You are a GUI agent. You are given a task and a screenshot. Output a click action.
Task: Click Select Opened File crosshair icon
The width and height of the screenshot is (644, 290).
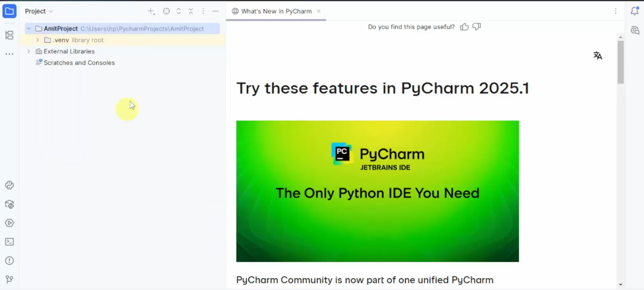(166, 11)
